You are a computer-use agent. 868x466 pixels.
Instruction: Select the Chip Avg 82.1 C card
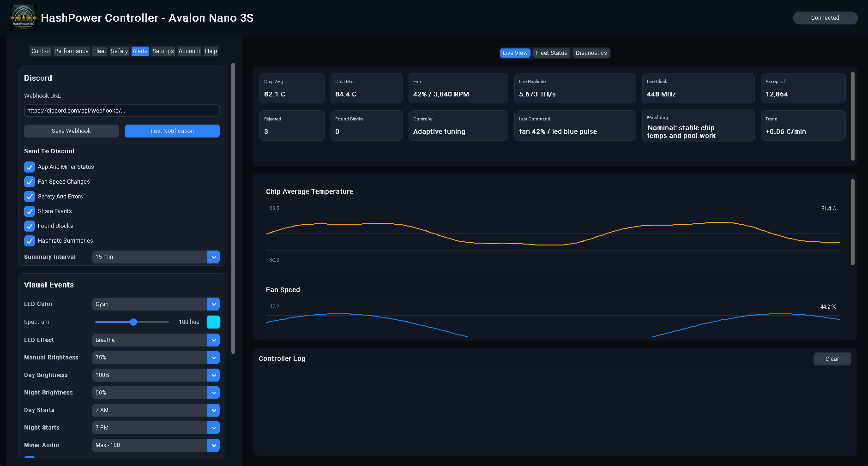[292, 88]
